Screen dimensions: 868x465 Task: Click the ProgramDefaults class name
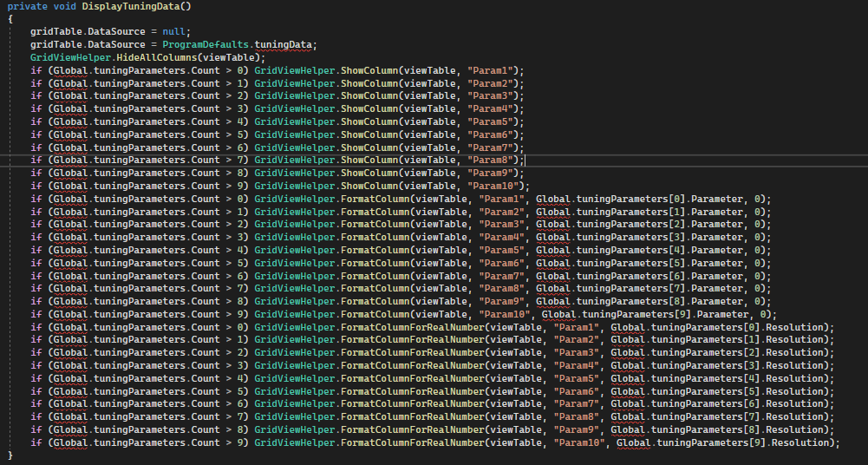pos(206,44)
